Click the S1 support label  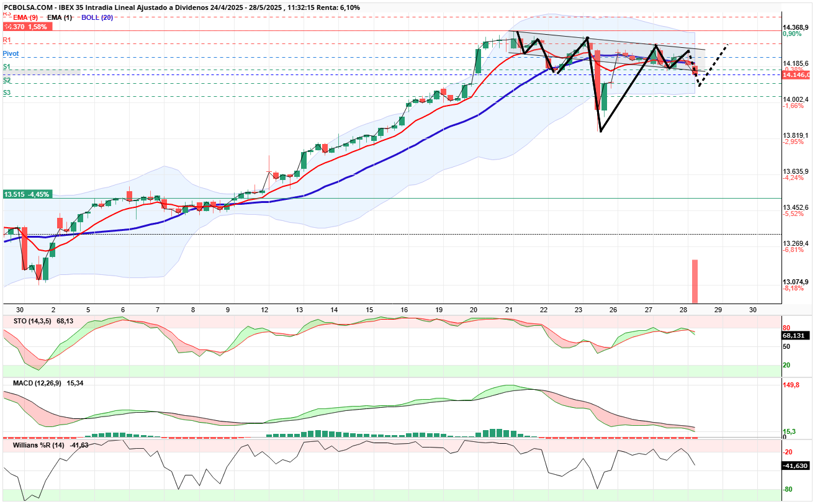[x=6, y=67]
